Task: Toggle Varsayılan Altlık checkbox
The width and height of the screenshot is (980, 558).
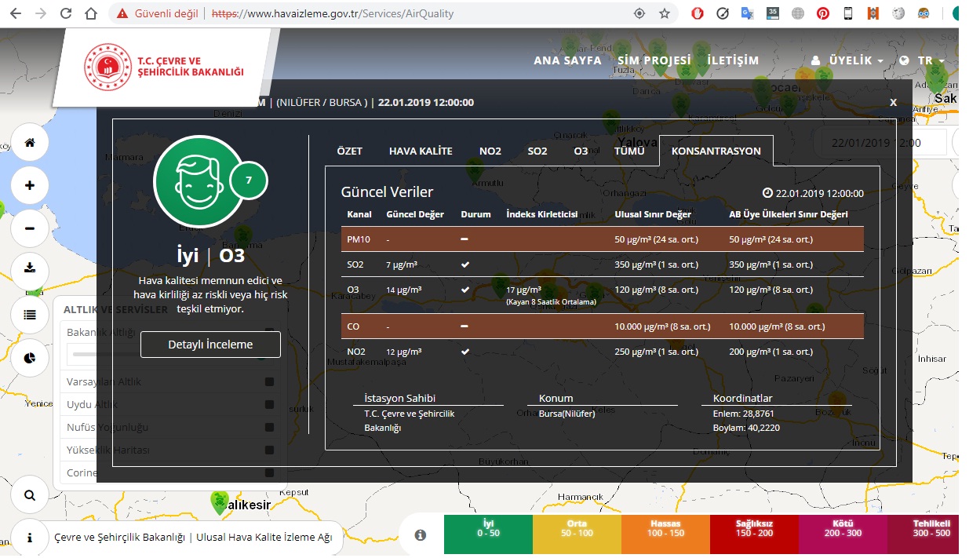Action: coord(269,382)
